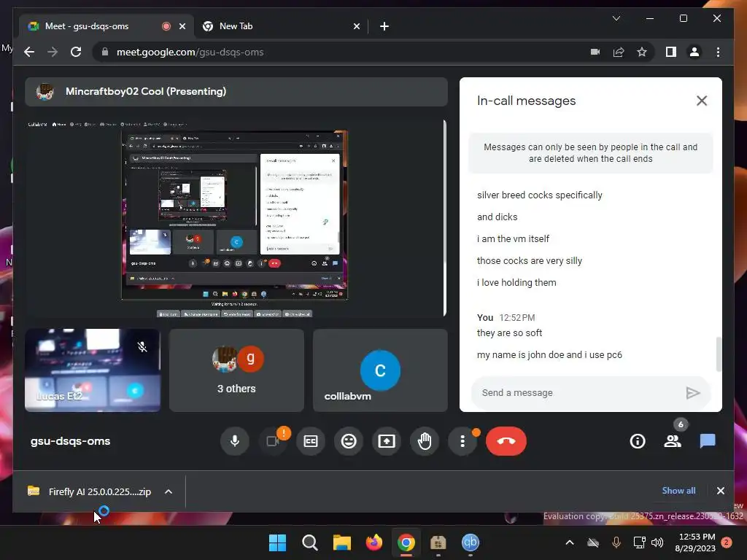747x560 pixels.
Task: Bookmark this tab with star icon
Action: [x=642, y=52]
